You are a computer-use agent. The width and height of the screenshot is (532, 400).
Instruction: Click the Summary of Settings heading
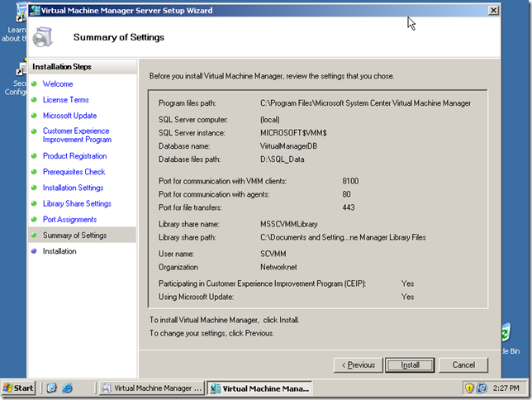[x=119, y=37]
